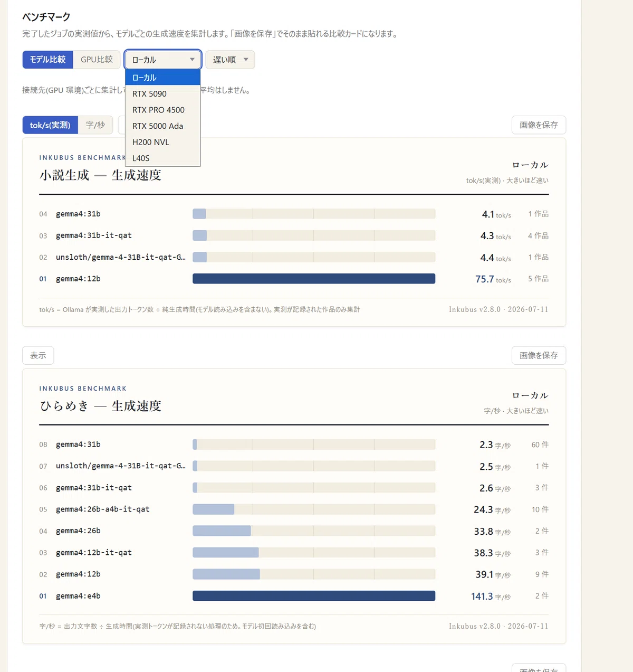633x672 pixels.
Task: Click the 4.1 tok/s value
Action: point(496,214)
